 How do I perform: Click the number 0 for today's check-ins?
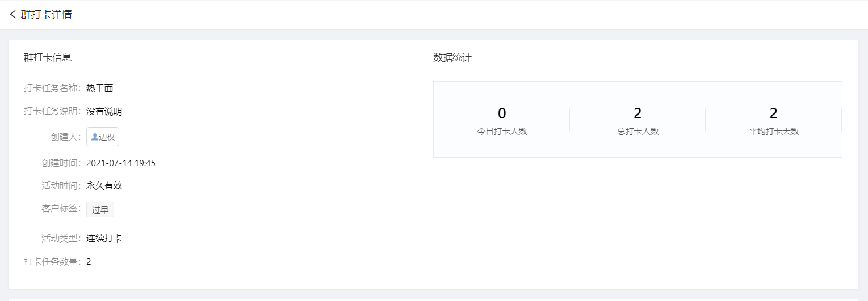(x=502, y=113)
